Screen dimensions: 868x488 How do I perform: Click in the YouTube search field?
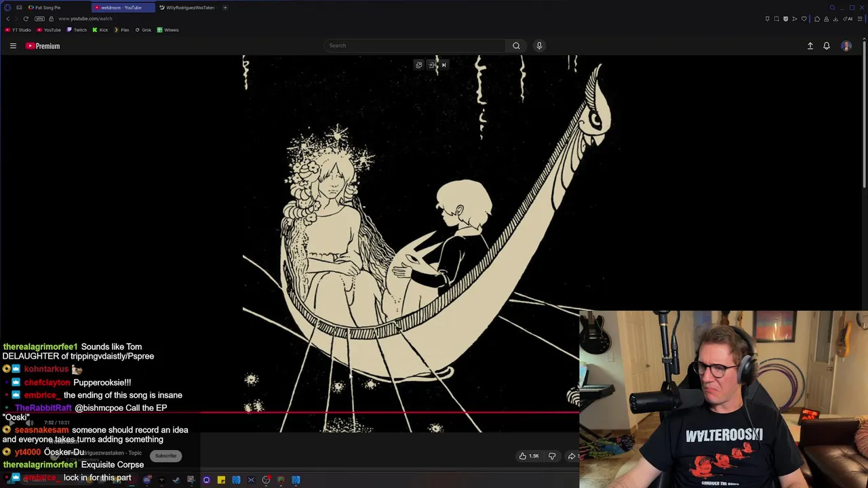(415, 45)
